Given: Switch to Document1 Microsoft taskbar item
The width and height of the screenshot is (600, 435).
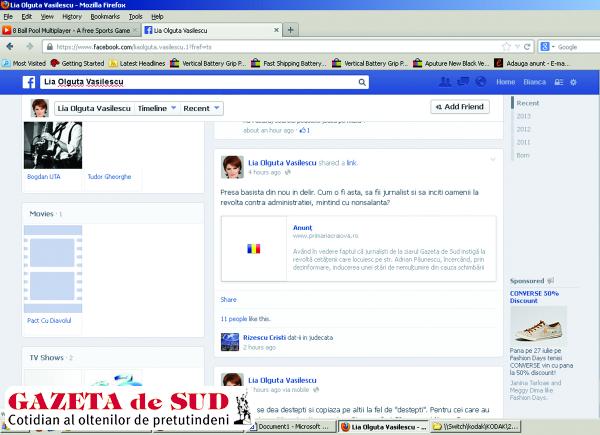Looking at the screenshot, I should point(292,427).
